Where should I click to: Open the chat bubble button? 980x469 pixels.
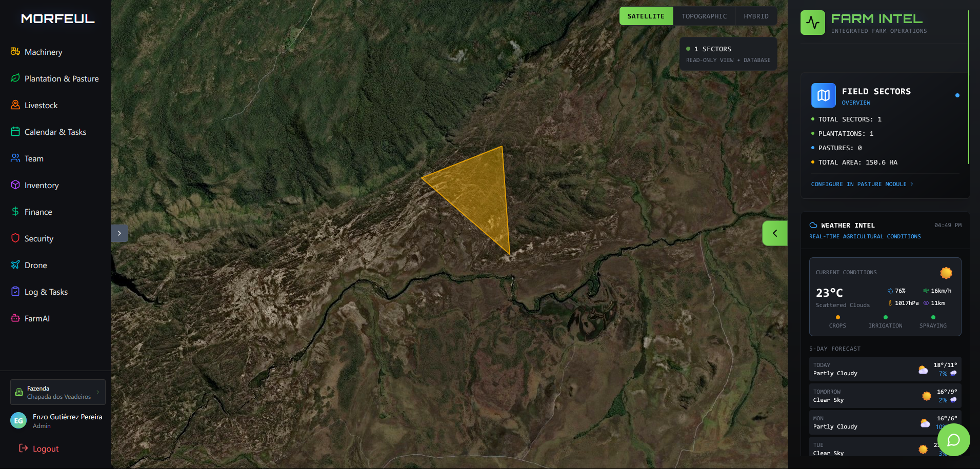953,440
